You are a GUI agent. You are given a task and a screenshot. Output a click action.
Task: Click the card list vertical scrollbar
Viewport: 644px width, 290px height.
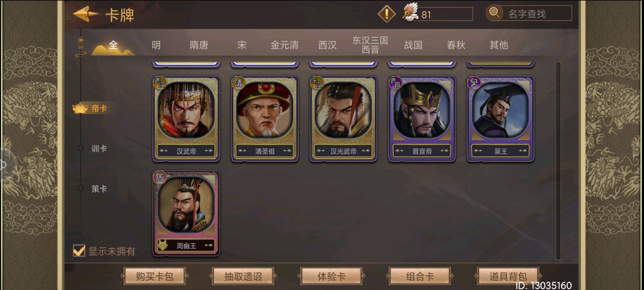click(x=558, y=160)
